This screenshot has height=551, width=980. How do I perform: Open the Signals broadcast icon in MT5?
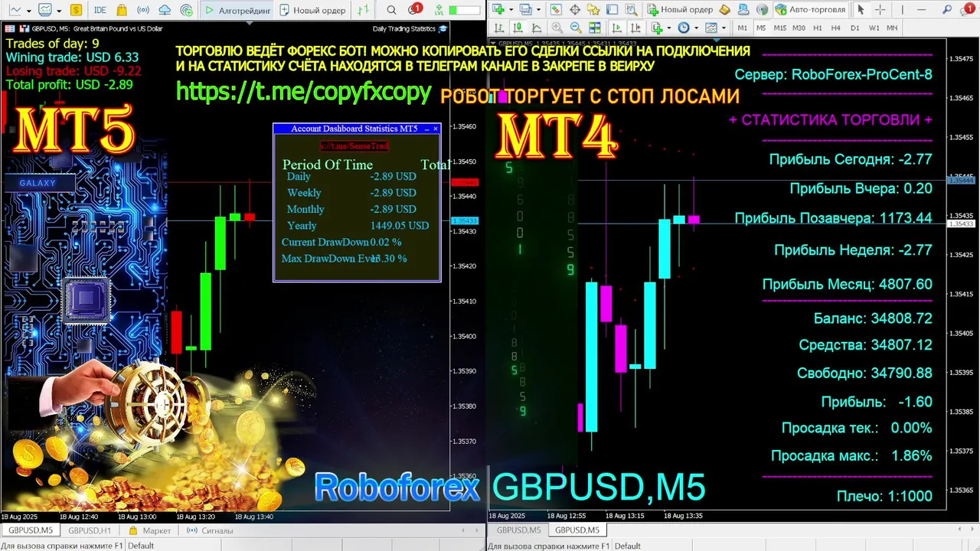pos(143,10)
